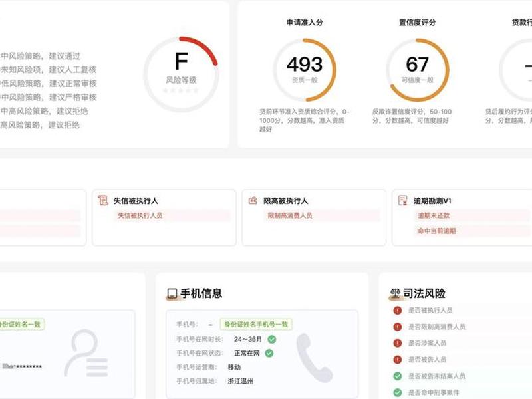Screen dimensions: 532x399
Task: Click the red alert icon for 是否被告人员
Action: click(397, 360)
